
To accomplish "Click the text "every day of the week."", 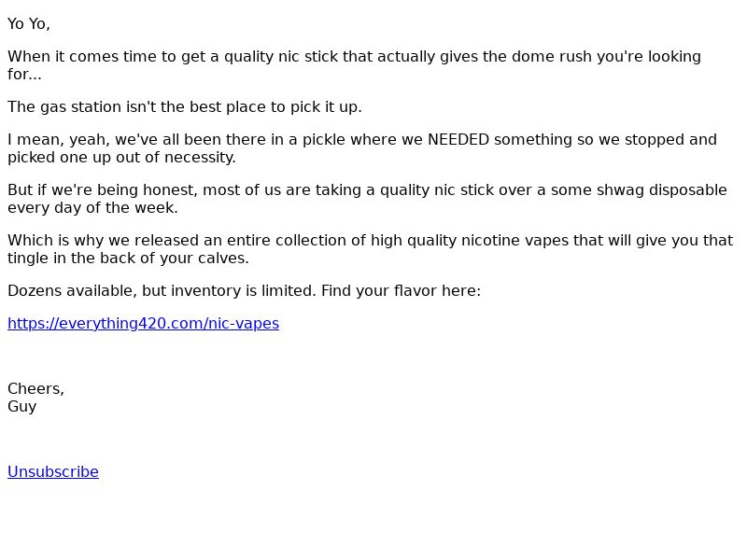I will pos(92,208).
